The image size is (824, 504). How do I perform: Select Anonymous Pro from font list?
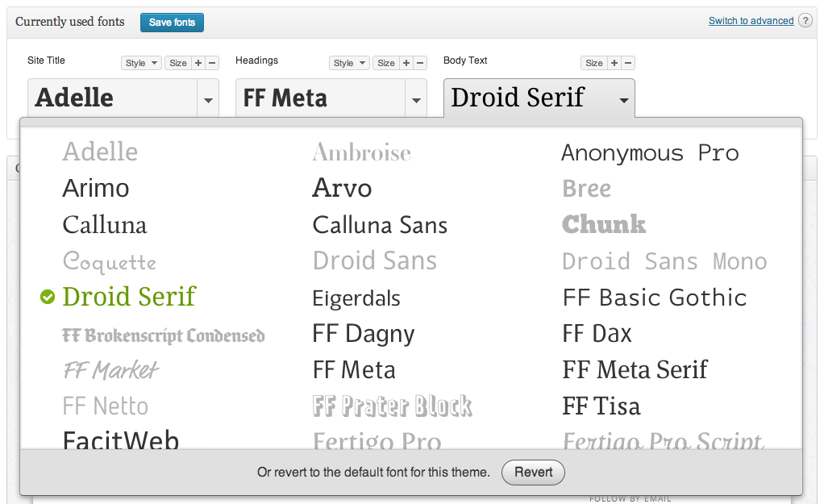650,152
